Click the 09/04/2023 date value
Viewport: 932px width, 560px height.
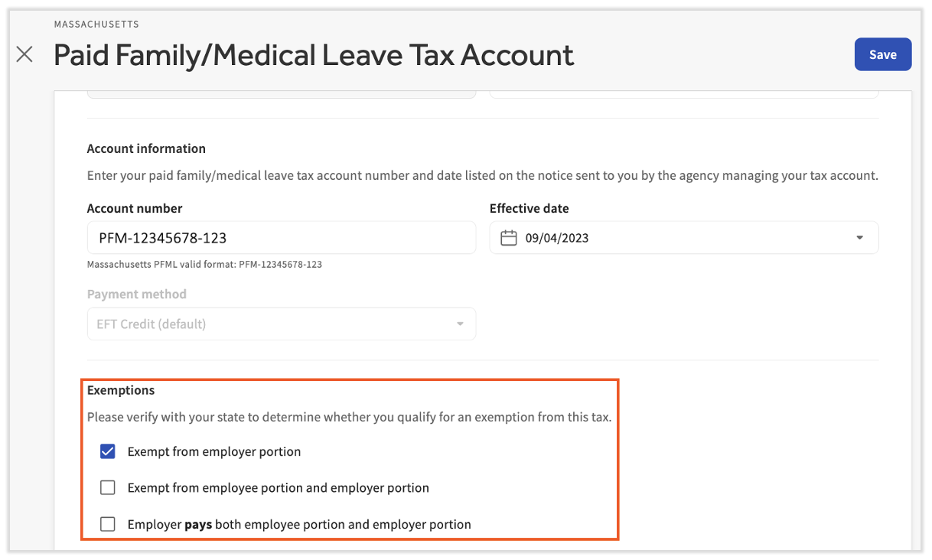tap(557, 238)
